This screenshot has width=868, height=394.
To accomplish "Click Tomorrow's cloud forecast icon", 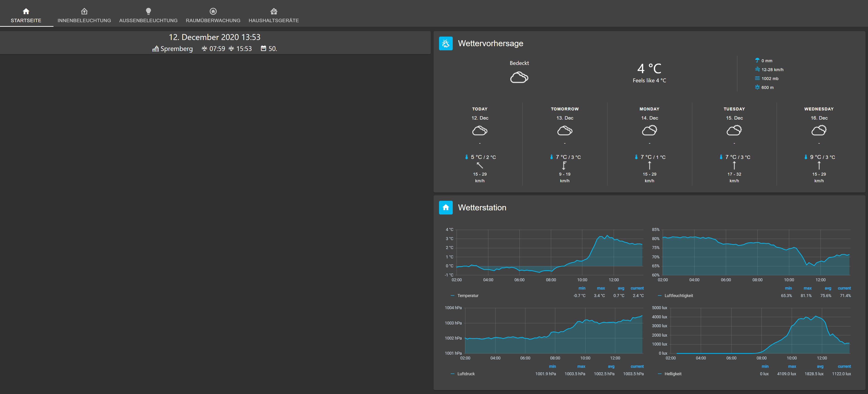I will pyautogui.click(x=565, y=130).
